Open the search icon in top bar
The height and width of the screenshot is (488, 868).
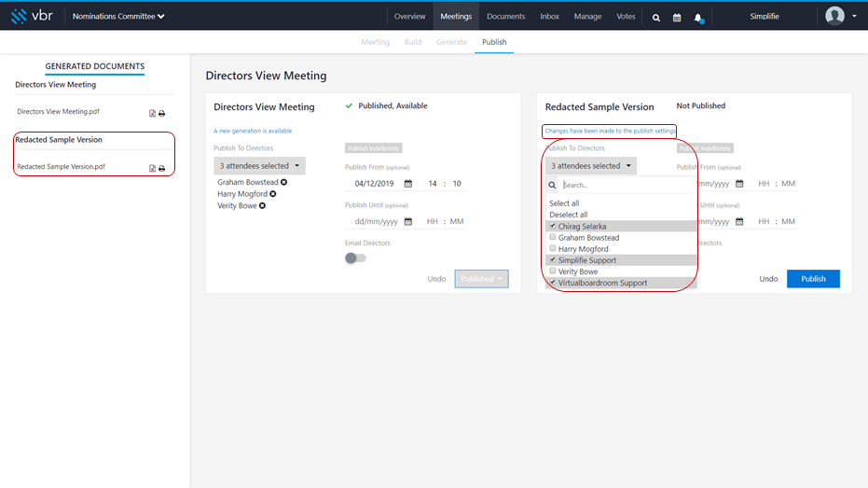pos(656,18)
